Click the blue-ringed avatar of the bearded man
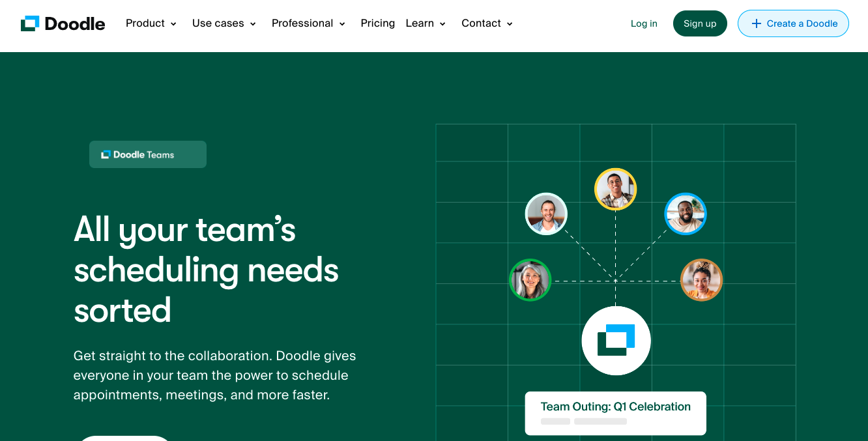 point(686,214)
